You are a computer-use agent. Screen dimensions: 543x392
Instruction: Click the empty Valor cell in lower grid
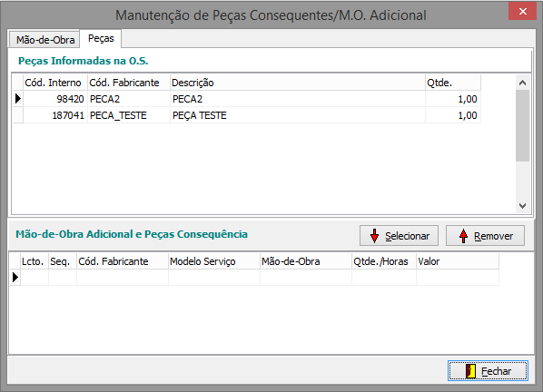tap(458, 278)
